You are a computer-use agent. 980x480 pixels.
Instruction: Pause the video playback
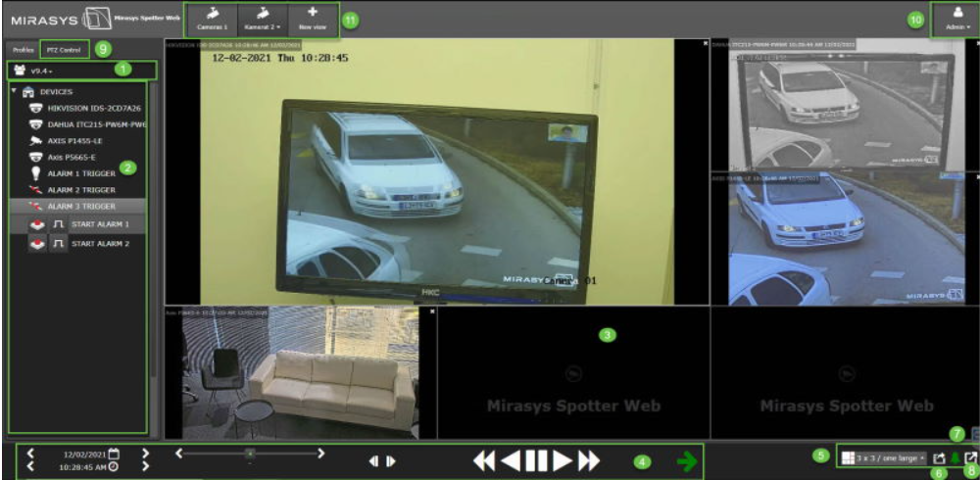pyautogui.click(x=535, y=461)
